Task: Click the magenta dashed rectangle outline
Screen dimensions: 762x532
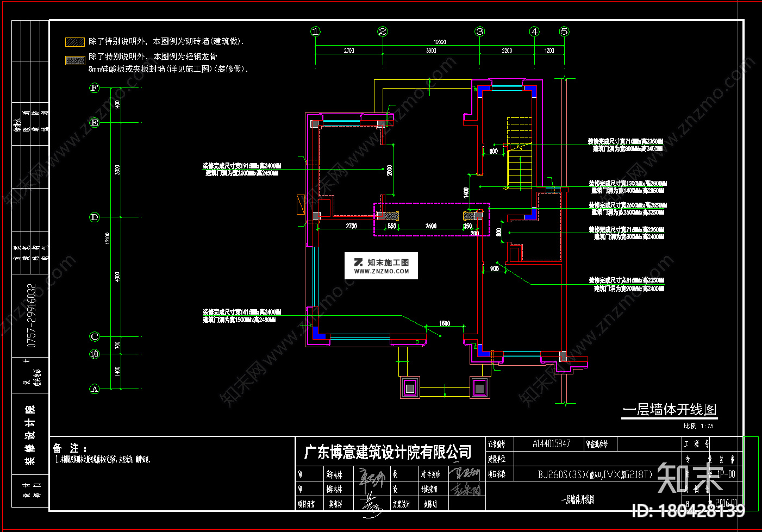Action: coord(432,220)
